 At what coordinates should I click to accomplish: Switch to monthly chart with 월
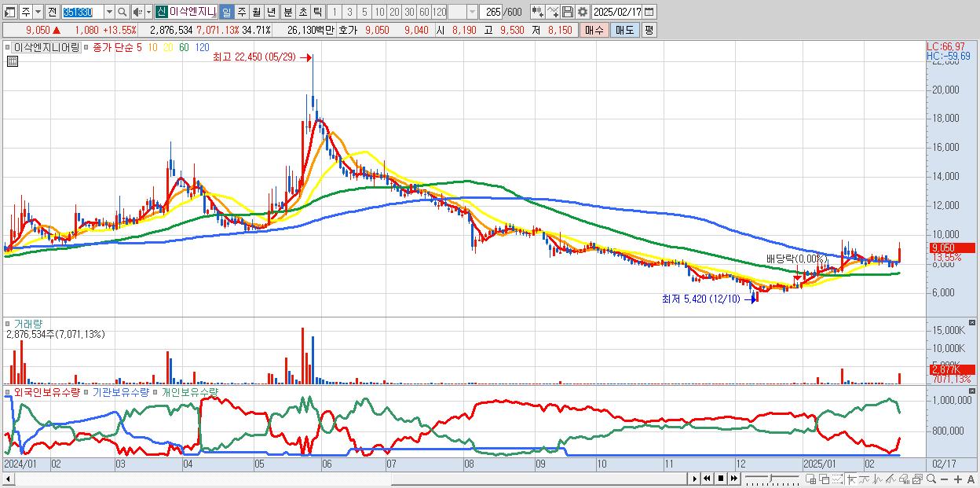256,12
